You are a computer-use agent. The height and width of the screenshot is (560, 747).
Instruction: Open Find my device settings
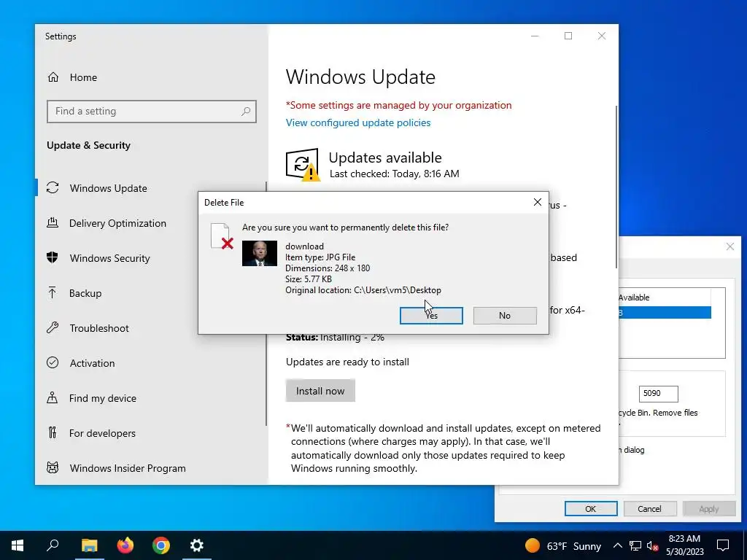102,398
